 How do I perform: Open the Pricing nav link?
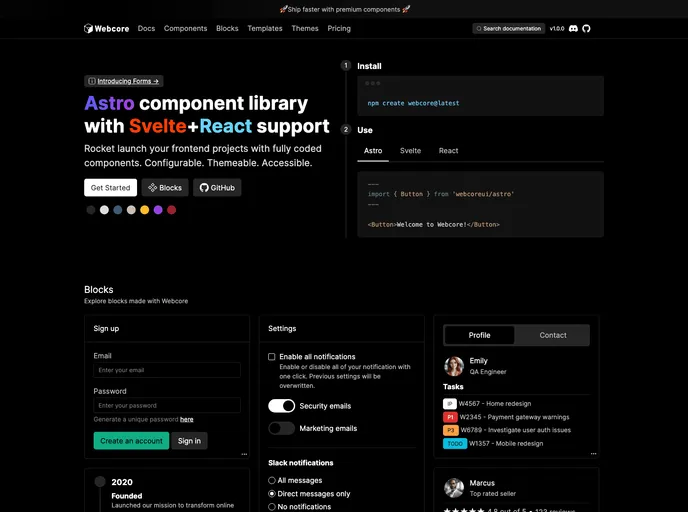pos(339,29)
